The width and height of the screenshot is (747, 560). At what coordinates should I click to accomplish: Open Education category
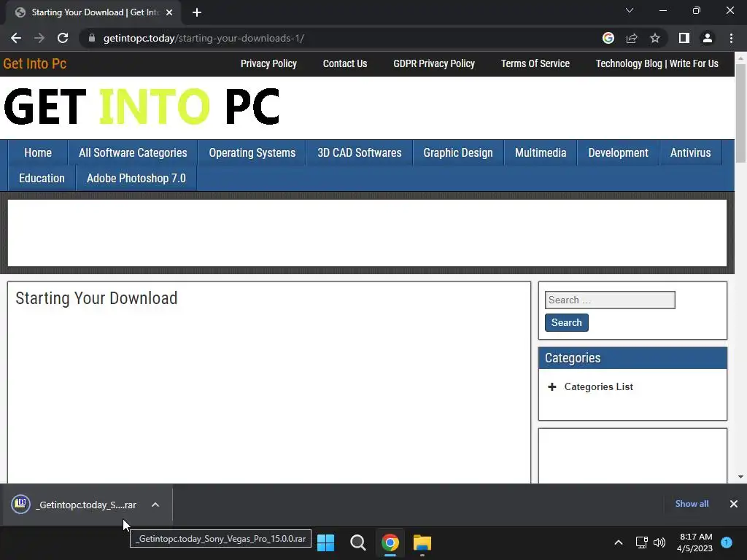pos(42,179)
